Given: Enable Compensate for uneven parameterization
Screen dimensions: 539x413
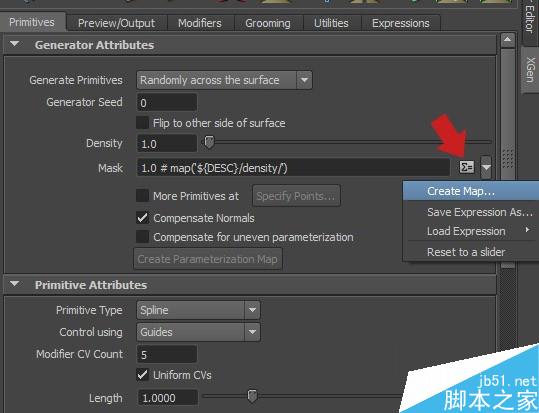Looking at the screenshot, I should pos(142,237).
